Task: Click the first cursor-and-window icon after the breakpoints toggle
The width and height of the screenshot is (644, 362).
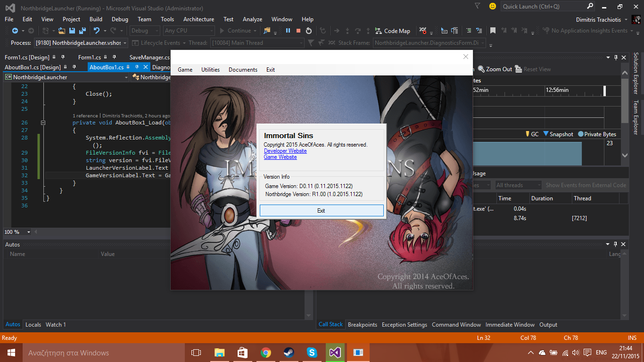Action: pos(444,31)
